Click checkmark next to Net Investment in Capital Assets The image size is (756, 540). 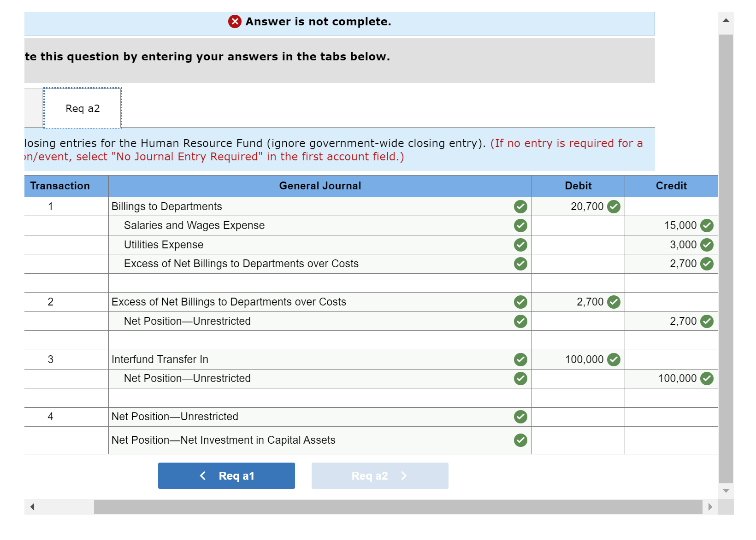pos(520,440)
